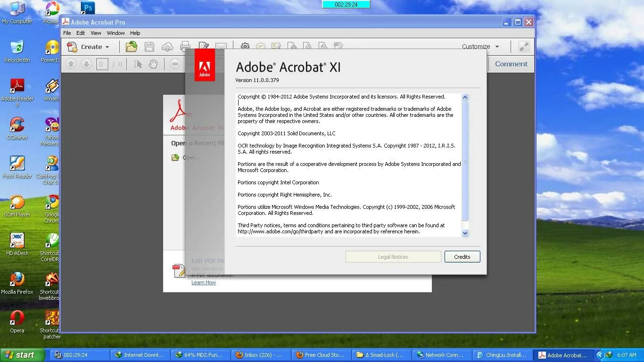
Task: Activate the Hand pan tool
Action: [x=153, y=64]
